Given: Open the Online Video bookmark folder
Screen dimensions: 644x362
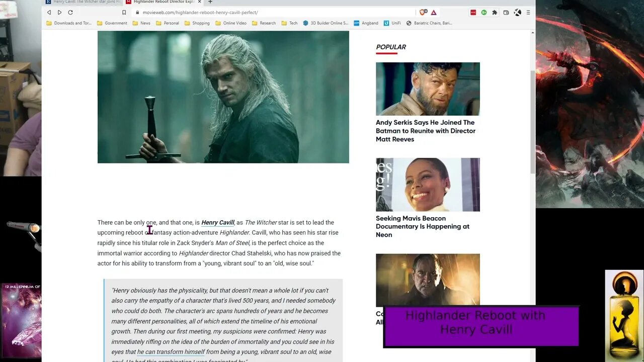Looking at the screenshot, I should click(231, 23).
